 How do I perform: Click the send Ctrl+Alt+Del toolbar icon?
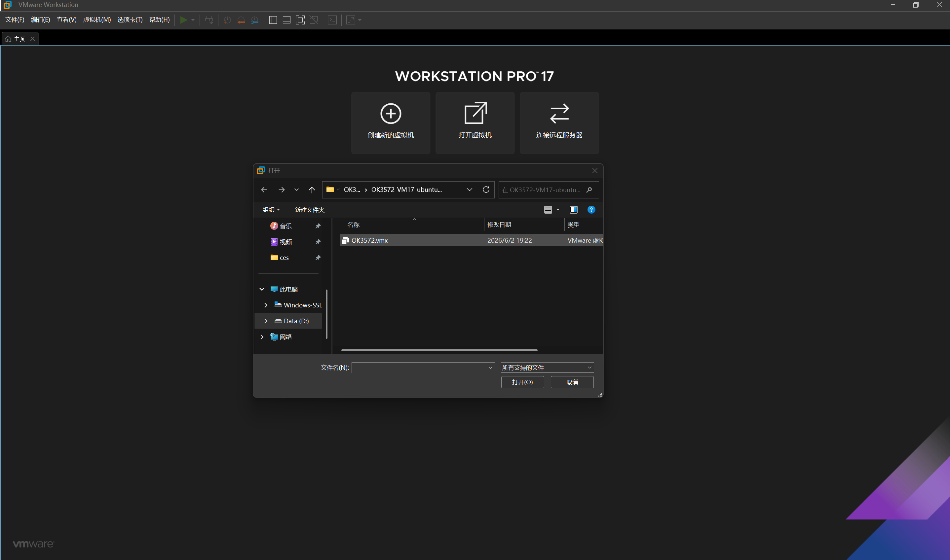pyautogui.click(x=209, y=20)
